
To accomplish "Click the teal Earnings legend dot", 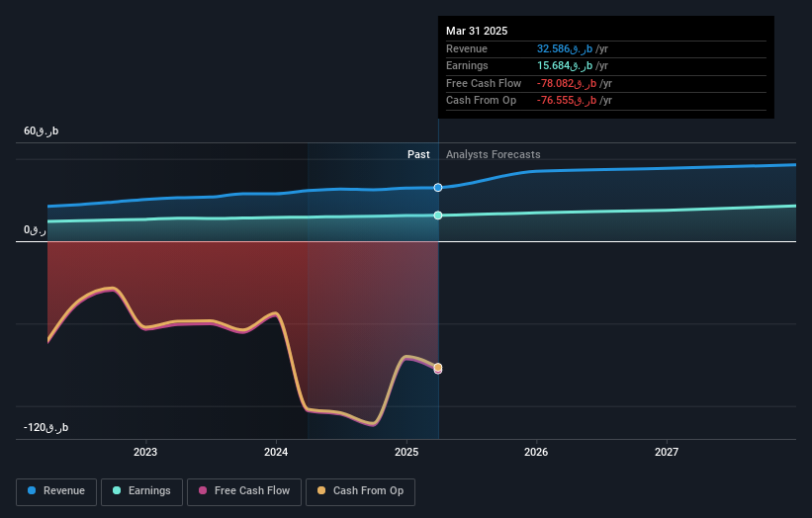I will click(117, 490).
